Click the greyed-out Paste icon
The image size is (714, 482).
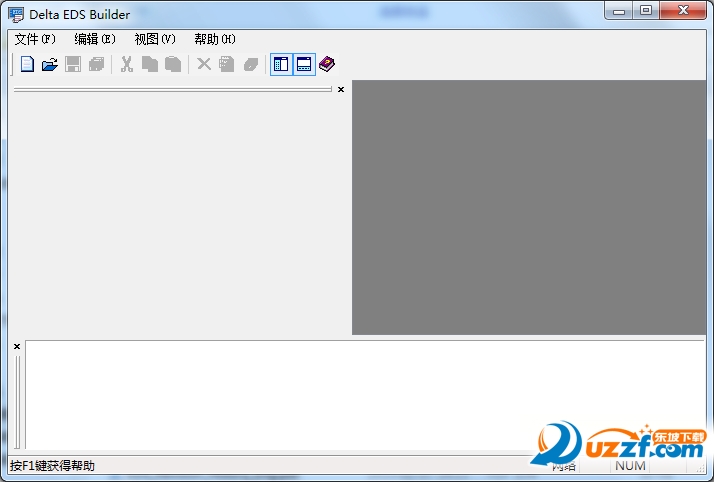[x=173, y=64]
